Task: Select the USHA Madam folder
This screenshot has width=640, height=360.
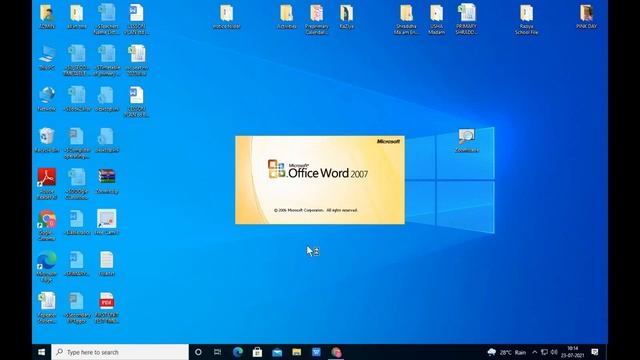Action: [x=436, y=20]
